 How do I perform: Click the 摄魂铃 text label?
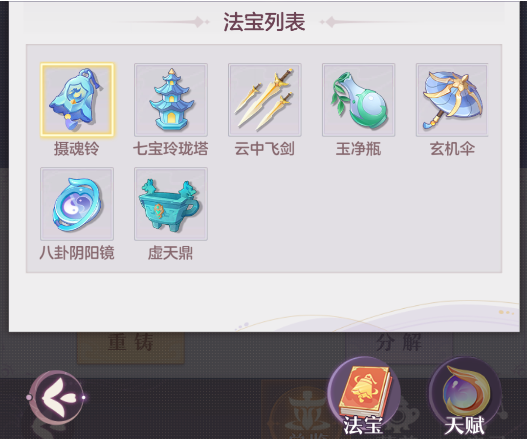click(77, 149)
